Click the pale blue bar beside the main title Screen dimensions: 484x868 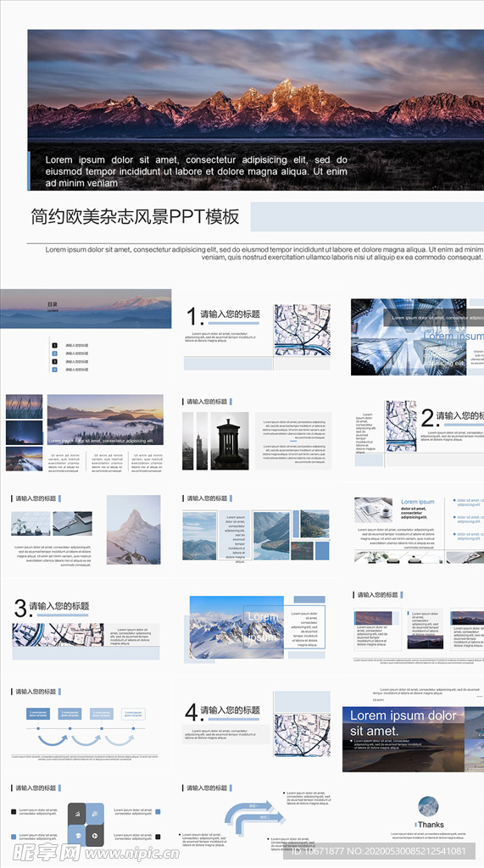point(367,216)
